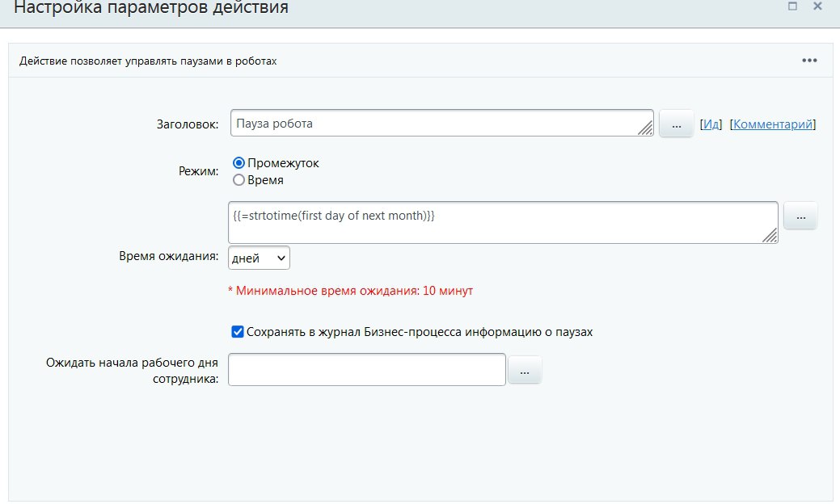Select the Время mode radio button
The height and width of the screenshot is (504, 840).
pyautogui.click(x=238, y=180)
